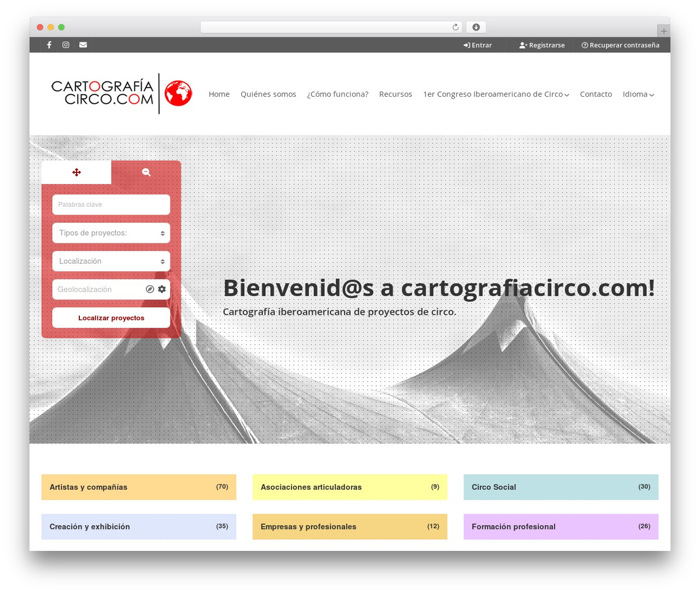Viewport: 700px width, 593px height.
Task: Click Recuperar contraseña link
Action: pos(620,45)
